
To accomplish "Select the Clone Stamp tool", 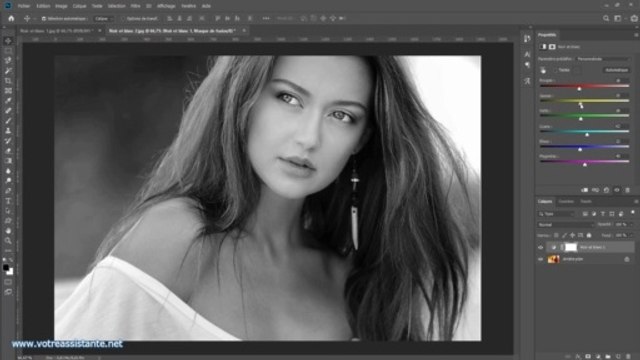I will [x=8, y=131].
